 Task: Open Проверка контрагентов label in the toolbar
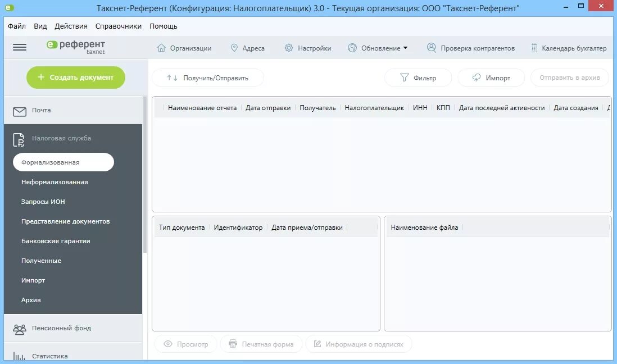[478, 48]
